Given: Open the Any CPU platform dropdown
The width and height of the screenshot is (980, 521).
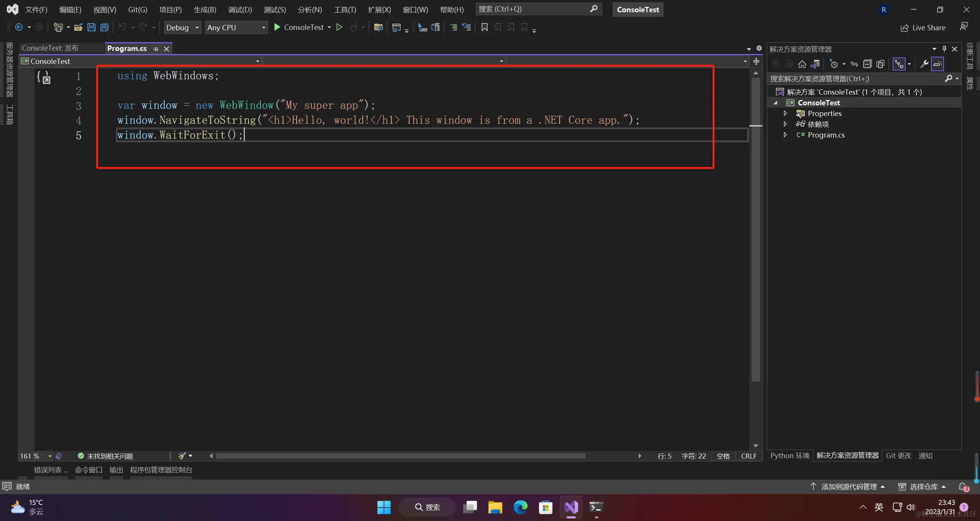Looking at the screenshot, I should tap(236, 27).
